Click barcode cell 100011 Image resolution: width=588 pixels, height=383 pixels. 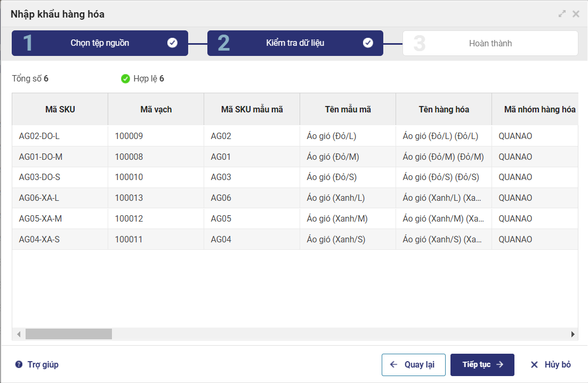[x=156, y=239]
